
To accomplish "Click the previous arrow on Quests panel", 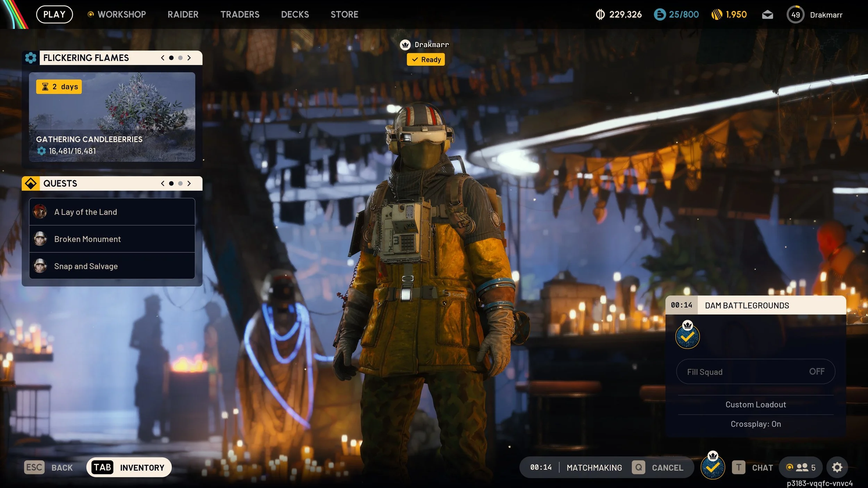I will click(x=162, y=183).
